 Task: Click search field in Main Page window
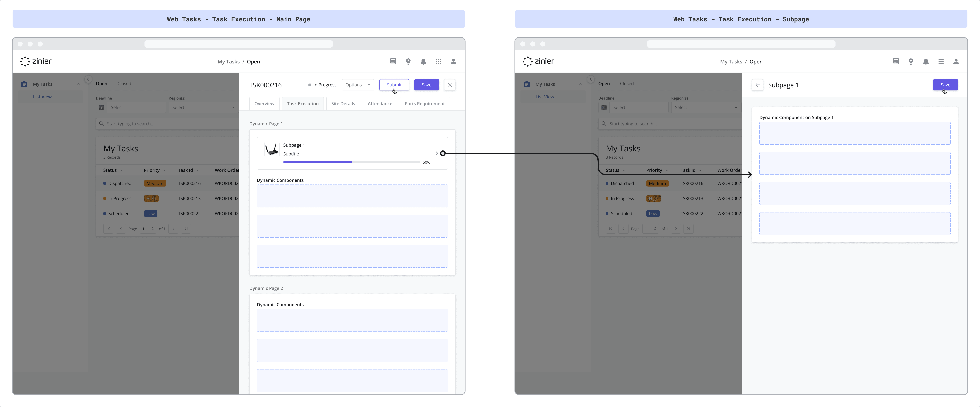pyautogui.click(x=167, y=124)
